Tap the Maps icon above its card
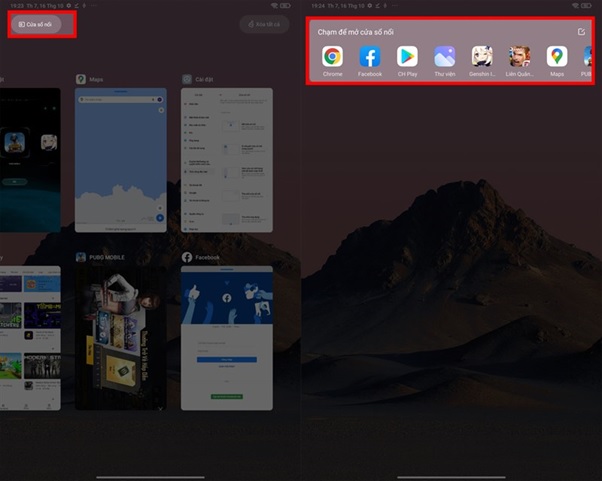This screenshot has height=481, width=602. tap(81, 79)
